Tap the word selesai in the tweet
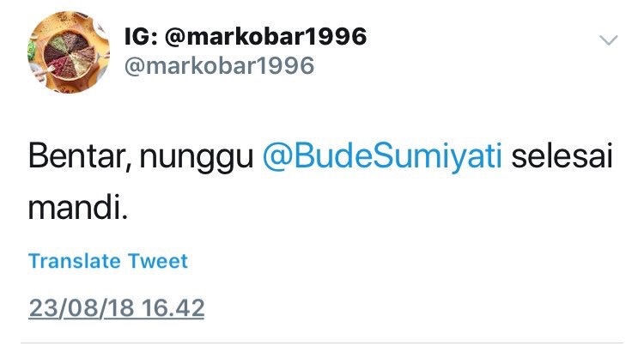This screenshot has width=644, height=346. tap(562, 155)
